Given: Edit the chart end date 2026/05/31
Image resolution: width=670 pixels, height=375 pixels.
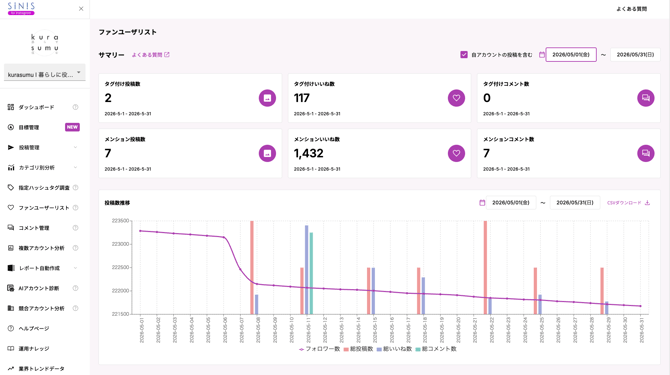Looking at the screenshot, I should 575,203.
